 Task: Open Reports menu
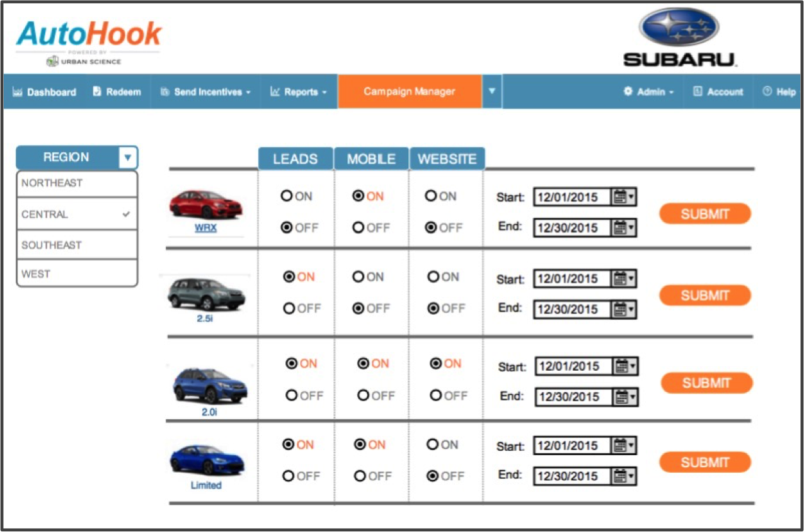pos(299,92)
